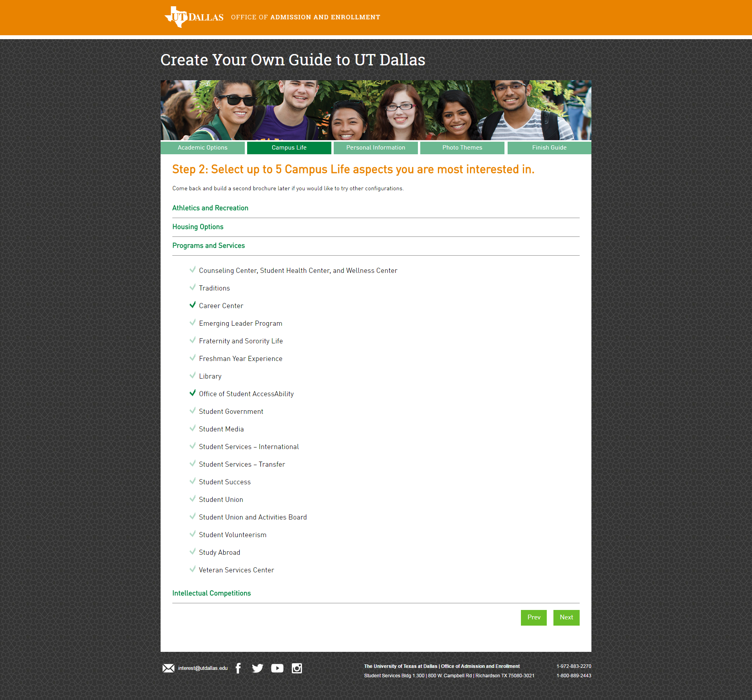This screenshot has width=752, height=700.
Task: Switch to Academic Options tab
Action: [x=202, y=148]
